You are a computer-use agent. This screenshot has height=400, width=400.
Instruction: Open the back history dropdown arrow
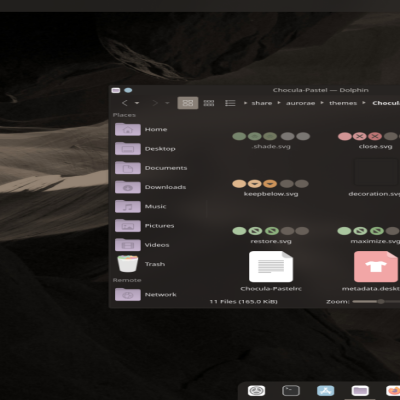(x=137, y=103)
